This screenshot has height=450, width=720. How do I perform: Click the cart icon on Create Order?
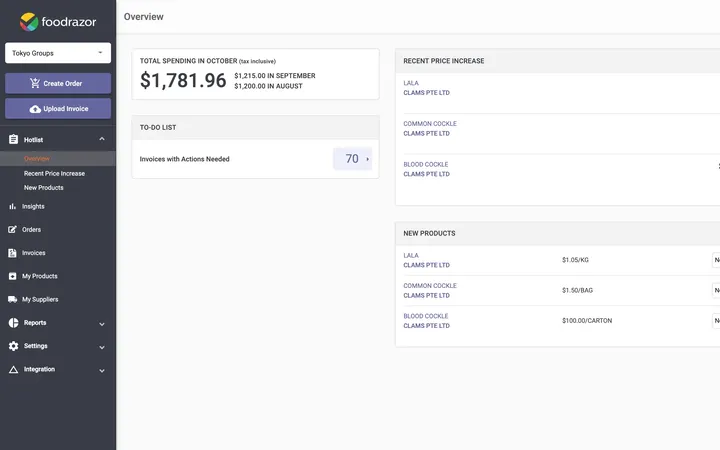pyautogui.click(x=35, y=83)
